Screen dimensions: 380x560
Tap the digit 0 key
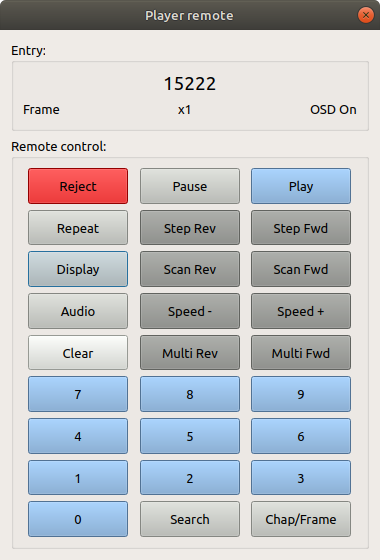(78, 519)
